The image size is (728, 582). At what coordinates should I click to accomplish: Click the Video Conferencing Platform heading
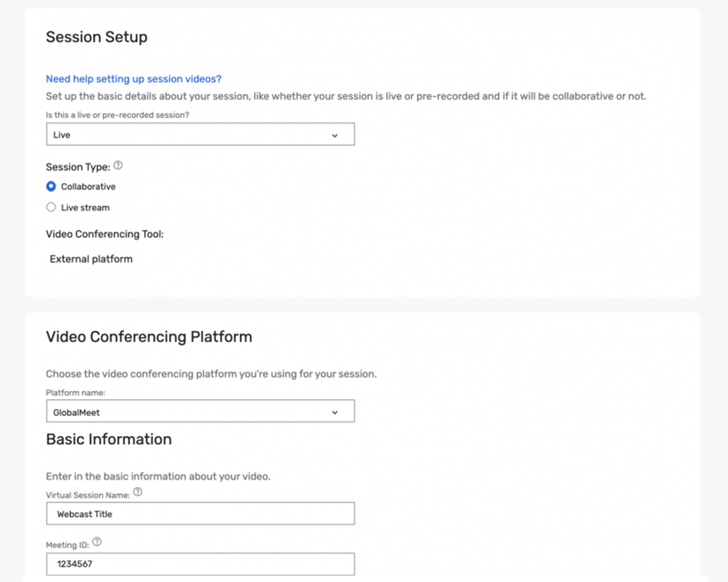click(x=149, y=337)
